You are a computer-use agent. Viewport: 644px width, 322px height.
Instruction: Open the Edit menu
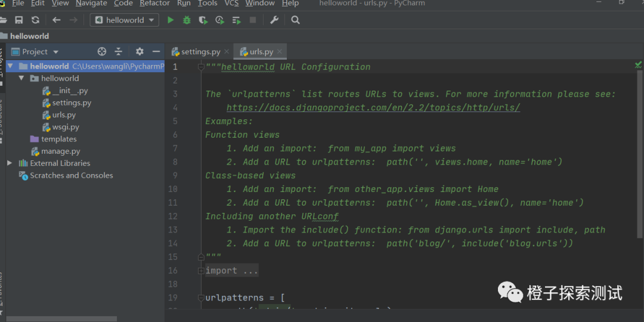(x=38, y=4)
